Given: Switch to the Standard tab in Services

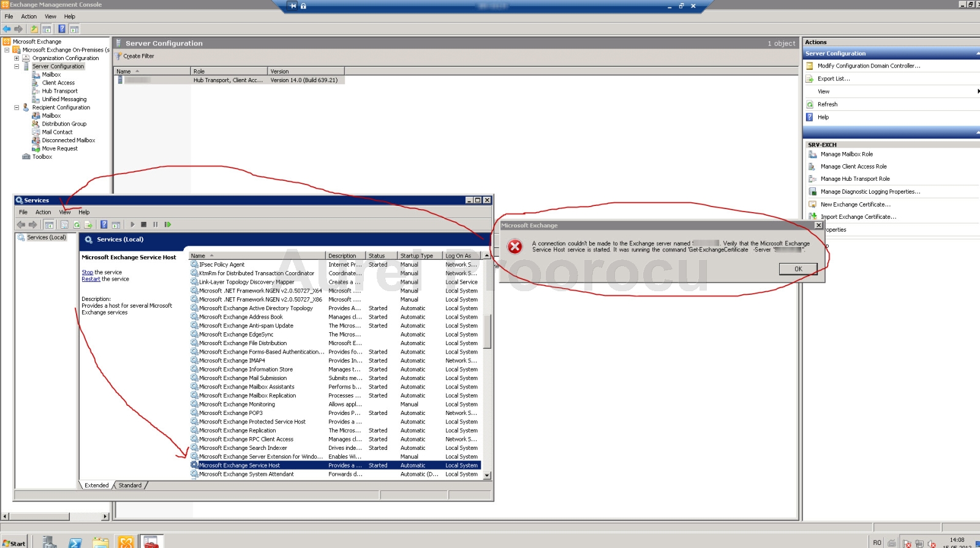Looking at the screenshot, I should coord(130,485).
